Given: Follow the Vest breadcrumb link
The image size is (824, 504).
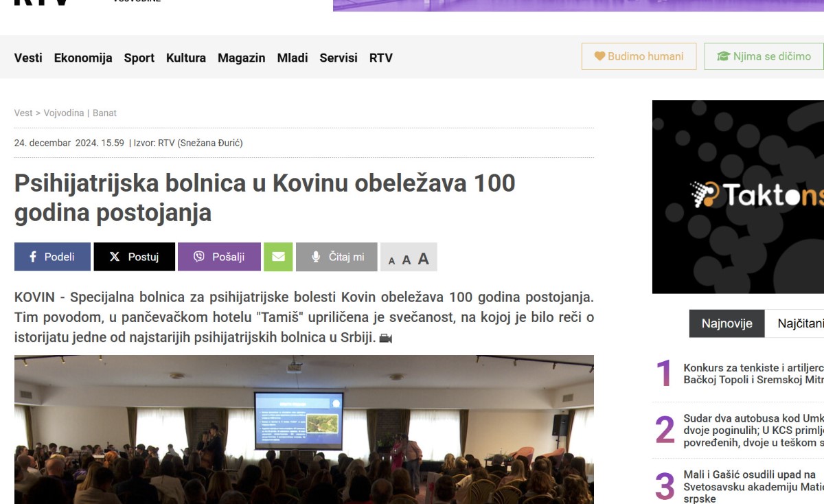Looking at the screenshot, I should (x=23, y=113).
